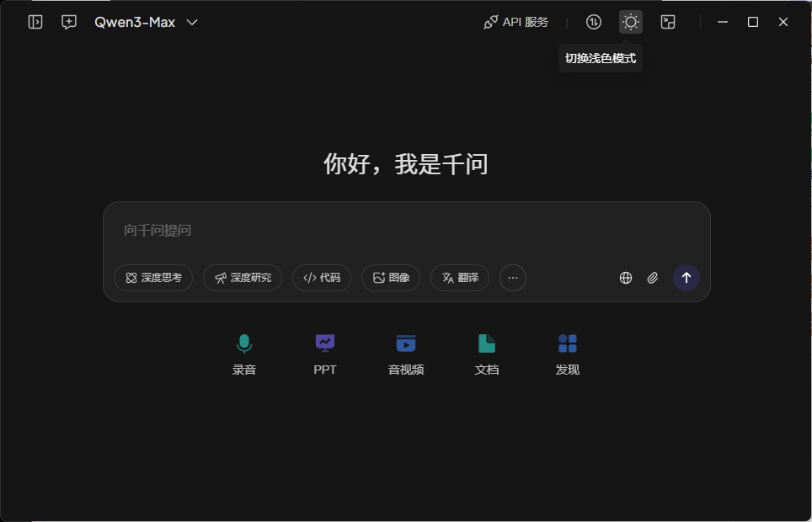Activate the 图像 image generation option
The height and width of the screenshot is (522, 812).
coord(391,278)
